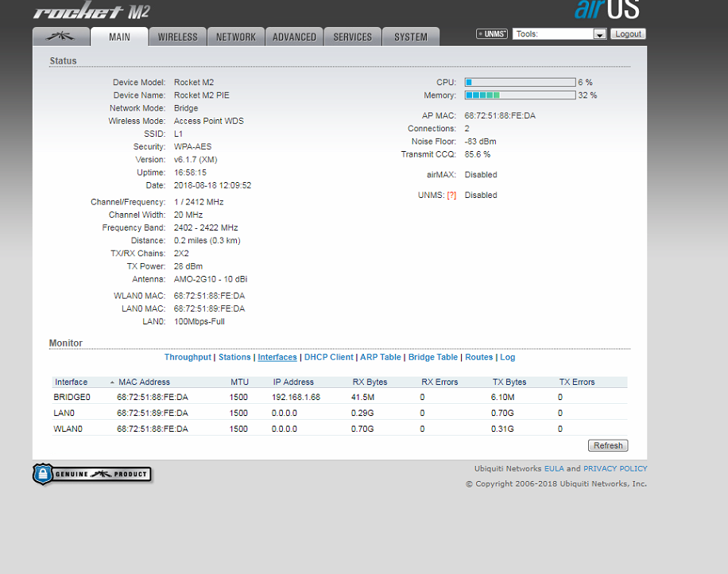
Task: Sort by IP Address column header
Action: [x=293, y=382]
